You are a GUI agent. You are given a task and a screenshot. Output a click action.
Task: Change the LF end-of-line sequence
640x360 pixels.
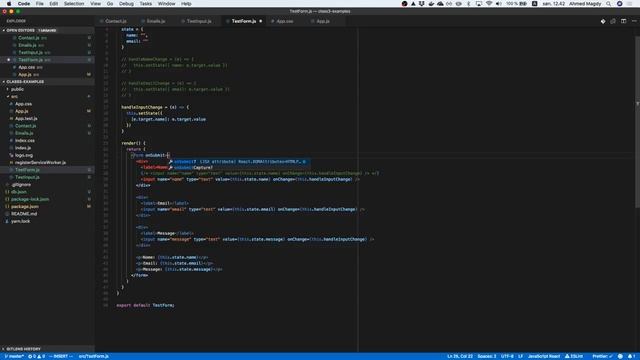(x=520, y=356)
